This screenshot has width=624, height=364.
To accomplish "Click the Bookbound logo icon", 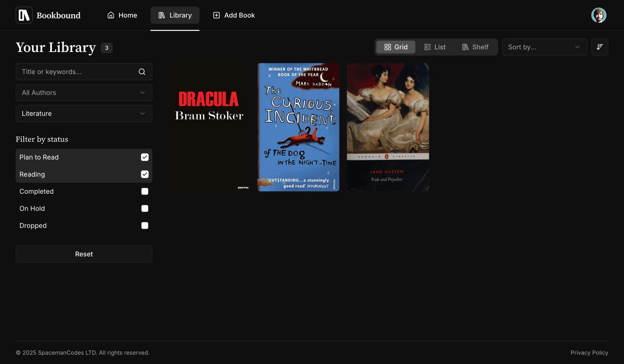I will click(24, 15).
